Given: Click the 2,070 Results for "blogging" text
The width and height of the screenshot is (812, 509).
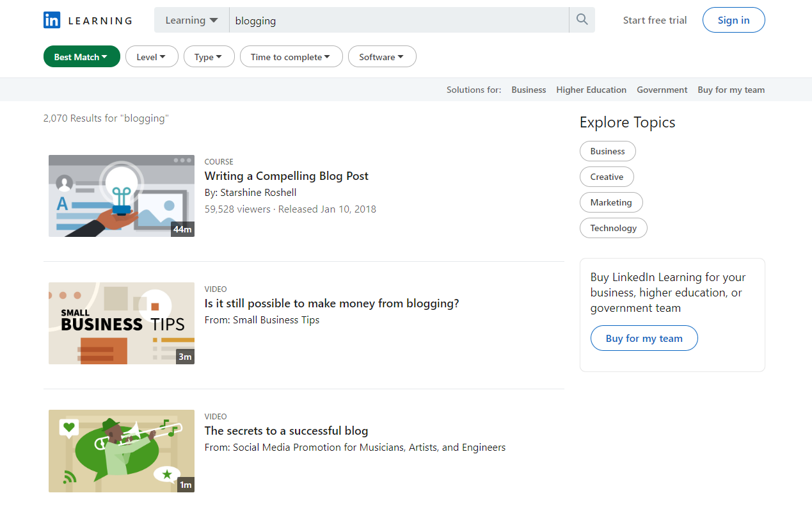Looking at the screenshot, I should (x=106, y=118).
